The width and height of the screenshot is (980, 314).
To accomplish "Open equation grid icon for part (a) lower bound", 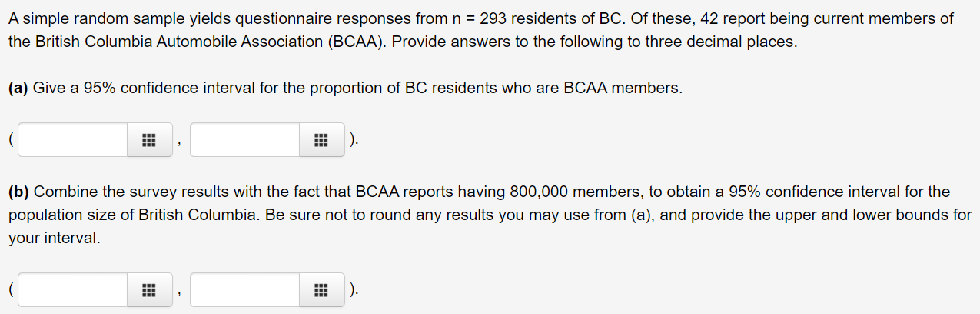I will [x=149, y=141].
